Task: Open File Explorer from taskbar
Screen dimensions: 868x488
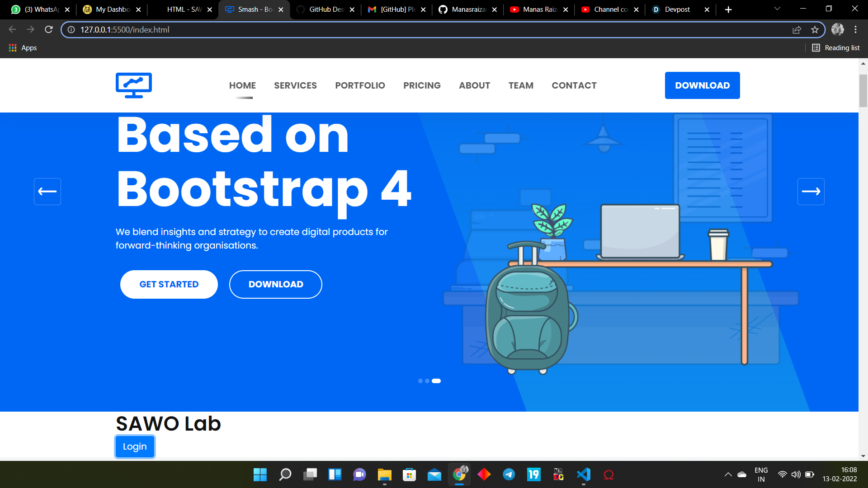Action: 384,474
